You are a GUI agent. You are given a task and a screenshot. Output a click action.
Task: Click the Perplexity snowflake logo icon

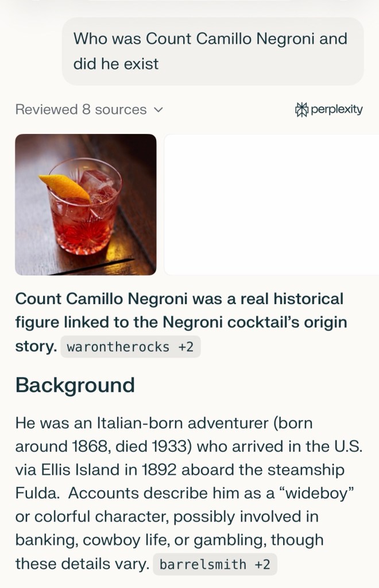pos(301,109)
